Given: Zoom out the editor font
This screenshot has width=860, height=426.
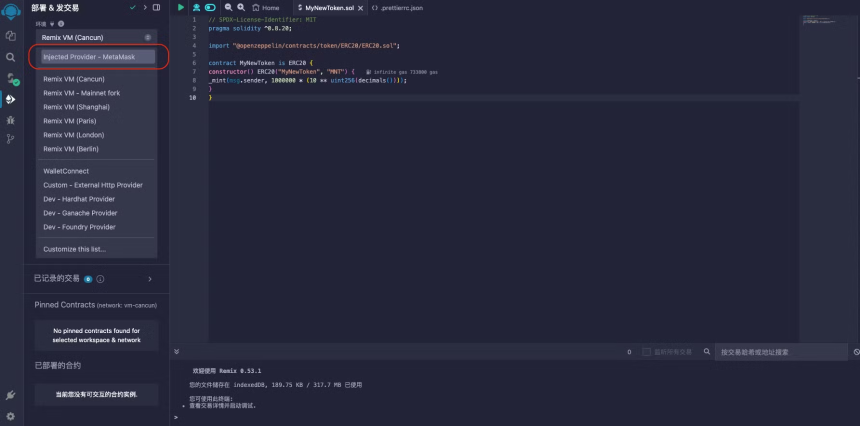Looking at the screenshot, I should pos(228,8).
